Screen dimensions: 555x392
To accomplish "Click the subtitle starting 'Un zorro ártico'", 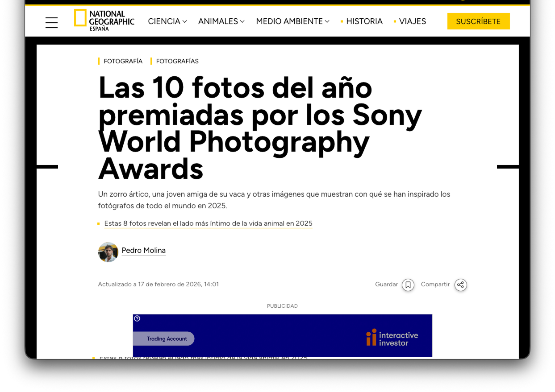I will [x=274, y=200].
